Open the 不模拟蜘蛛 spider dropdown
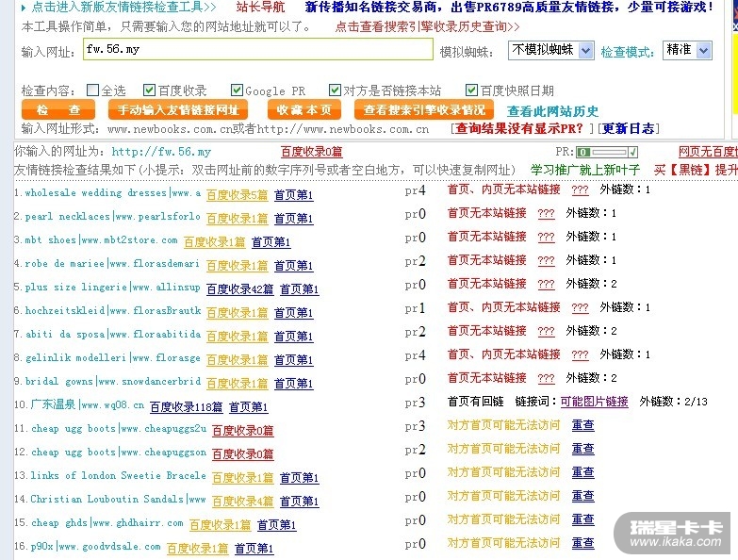The image size is (738, 560). (x=550, y=50)
